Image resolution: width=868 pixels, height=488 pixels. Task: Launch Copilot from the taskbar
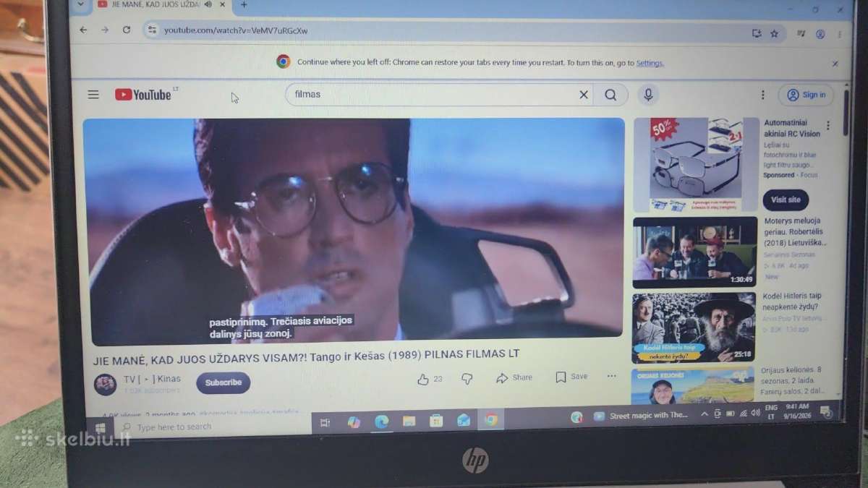[x=354, y=422]
